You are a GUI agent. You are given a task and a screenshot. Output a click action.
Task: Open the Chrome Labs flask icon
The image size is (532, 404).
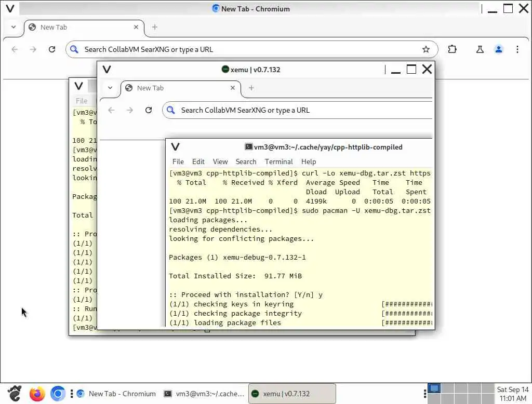point(480,49)
